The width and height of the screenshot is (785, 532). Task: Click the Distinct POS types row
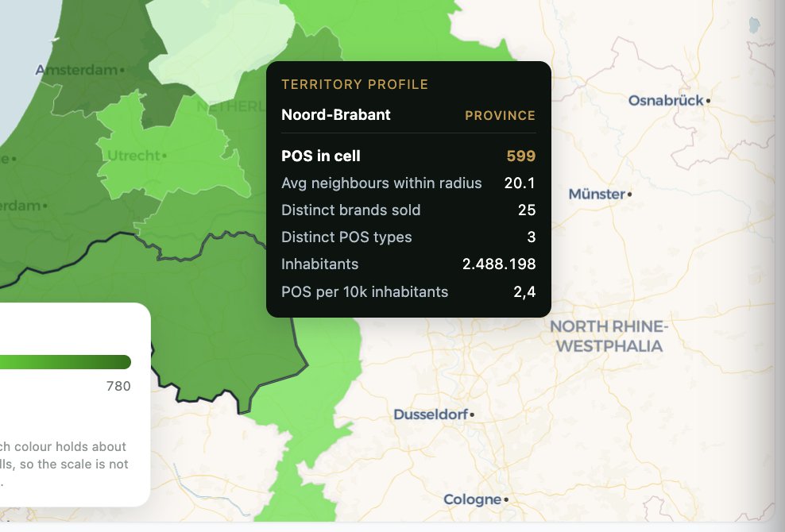coord(408,237)
